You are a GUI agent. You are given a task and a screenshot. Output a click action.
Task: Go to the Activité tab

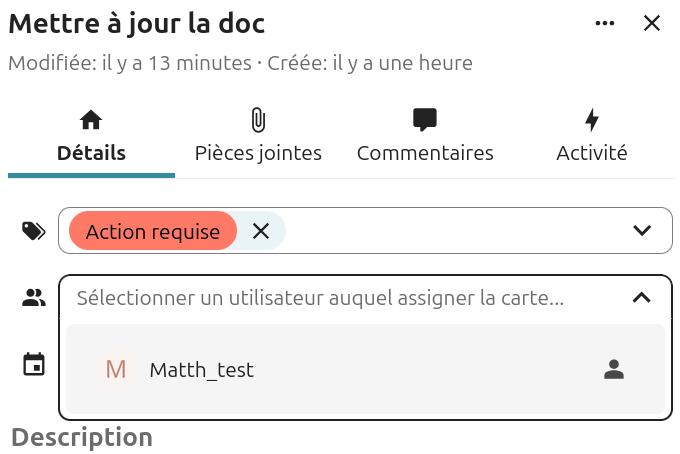(592, 153)
